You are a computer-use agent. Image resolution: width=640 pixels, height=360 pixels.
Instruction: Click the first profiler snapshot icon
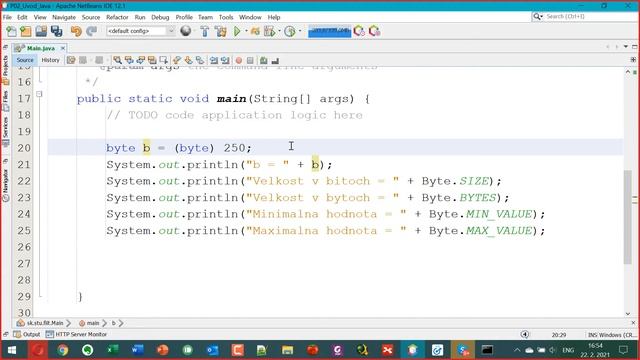point(359,31)
